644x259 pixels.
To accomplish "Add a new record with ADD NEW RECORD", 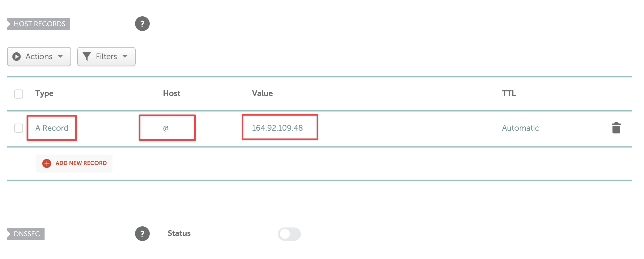I will click(74, 163).
